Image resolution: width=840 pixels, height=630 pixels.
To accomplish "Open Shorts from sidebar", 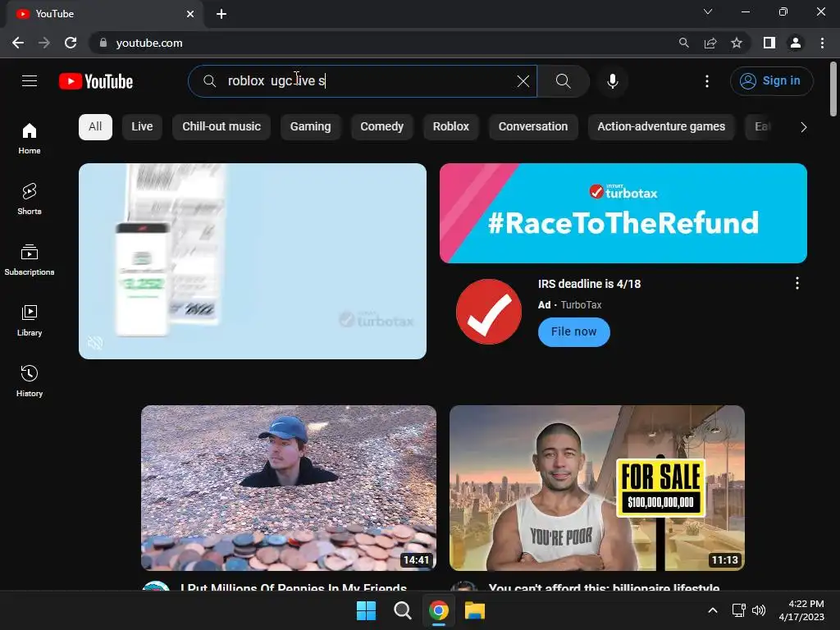I will tap(30, 199).
